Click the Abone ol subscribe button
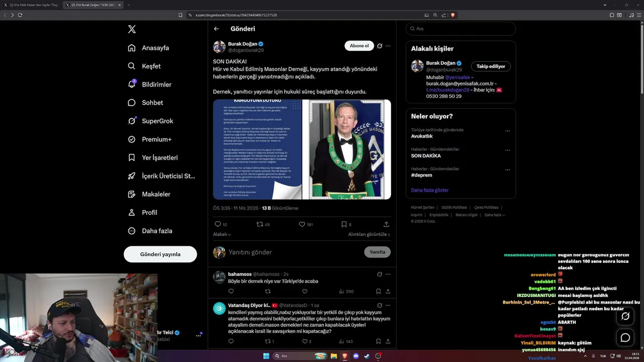Viewport: 644px width, 362px height. tap(359, 46)
